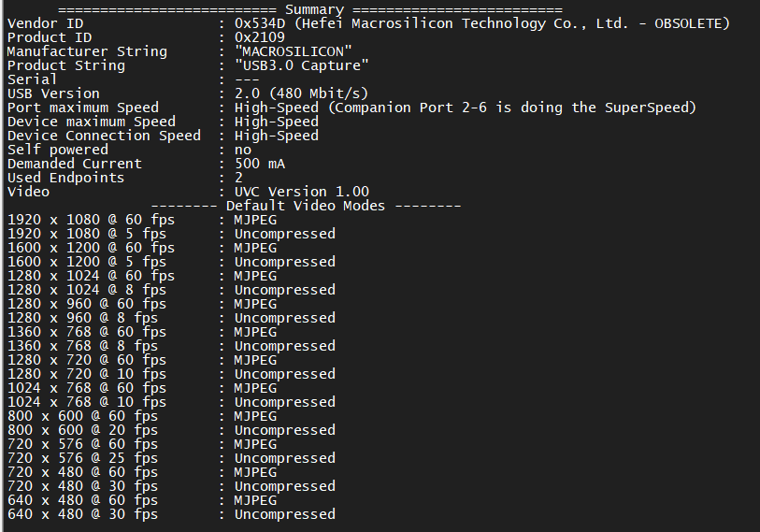Select the MACROSILICON manufacturer string
This screenshot has width=760, height=532.
(294, 51)
